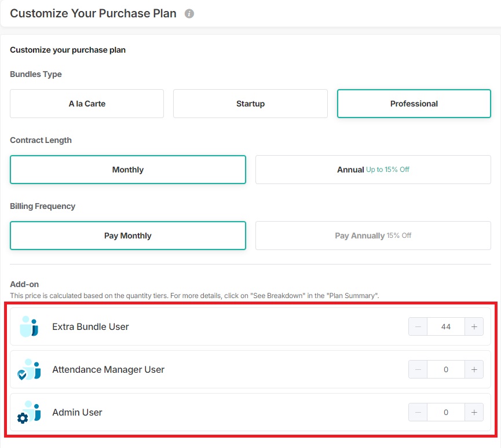Click the info icon beside page title
This screenshot has width=501, height=448.
189,14
